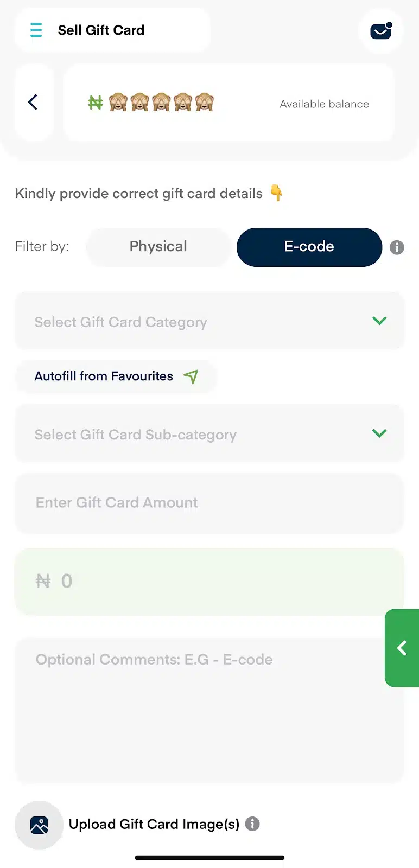
Task: Tap Upload Gift Card Image(s) label
Action: (x=154, y=824)
